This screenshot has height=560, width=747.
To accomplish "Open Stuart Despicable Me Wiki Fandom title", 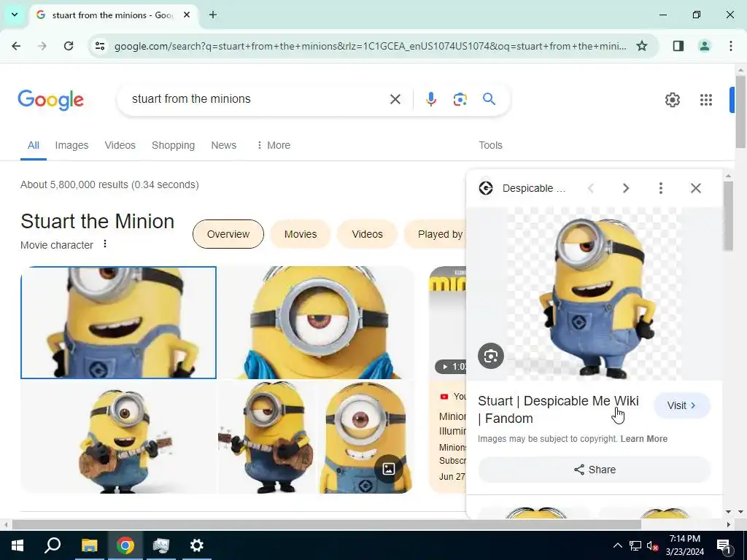I will 558,410.
